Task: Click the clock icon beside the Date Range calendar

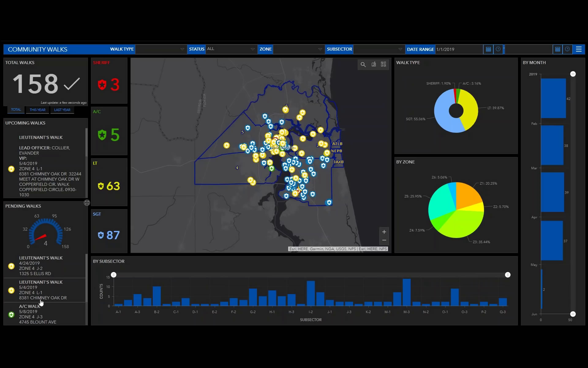Action: point(498,49)
